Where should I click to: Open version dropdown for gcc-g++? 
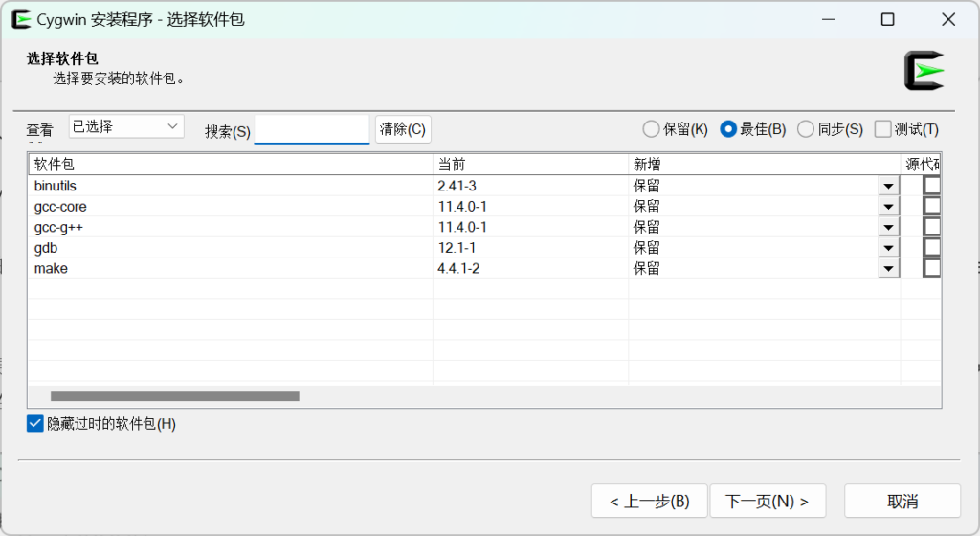[888, 228]
